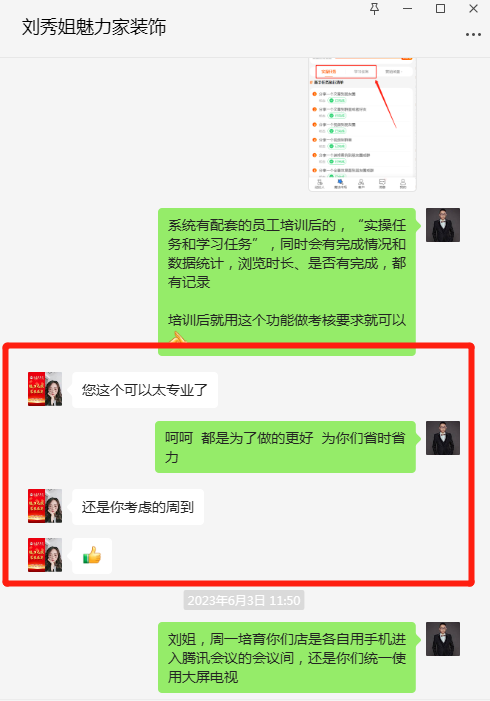Select the 还是你考虑的周到 message bubble

(x=138, y=507)
